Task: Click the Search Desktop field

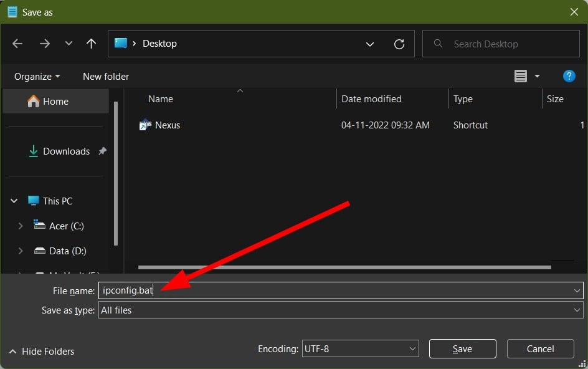Action: [501, 44]
